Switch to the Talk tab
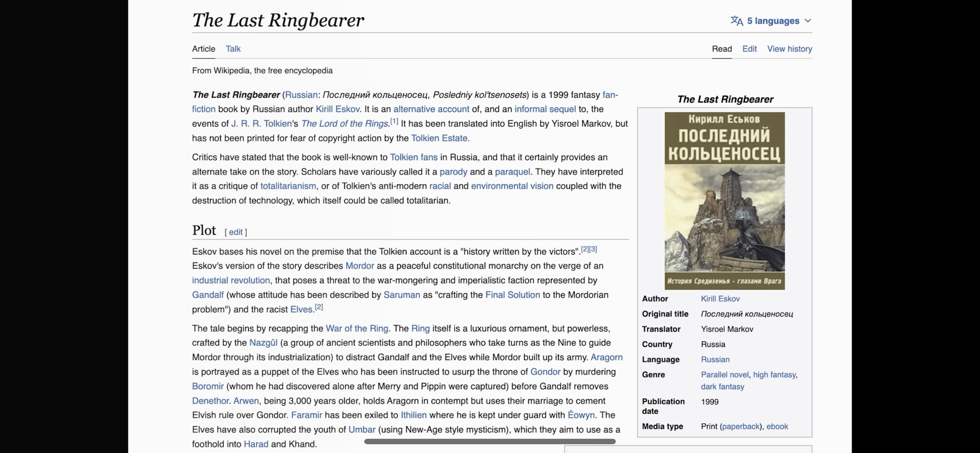Image resolution: width=980 pixels, height=453 pixels. click(233, 49)
